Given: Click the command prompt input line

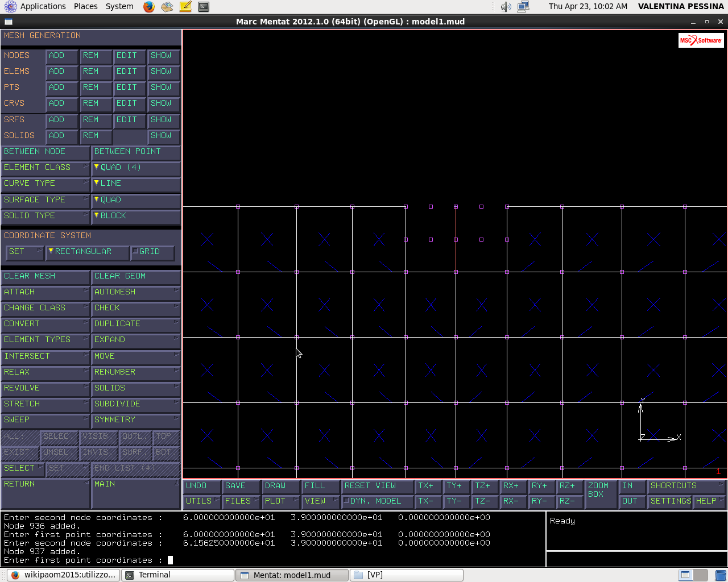Looking at the screenshot, I should click(x=273, y=560).
